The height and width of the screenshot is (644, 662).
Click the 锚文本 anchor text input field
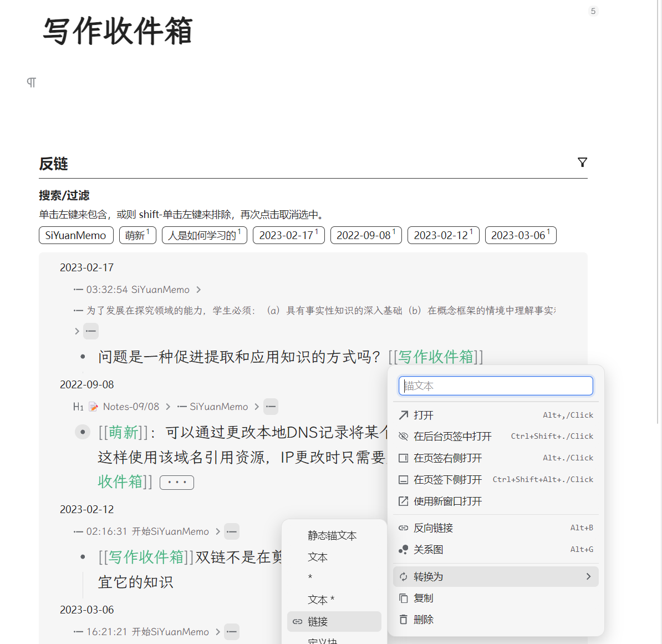496,386
